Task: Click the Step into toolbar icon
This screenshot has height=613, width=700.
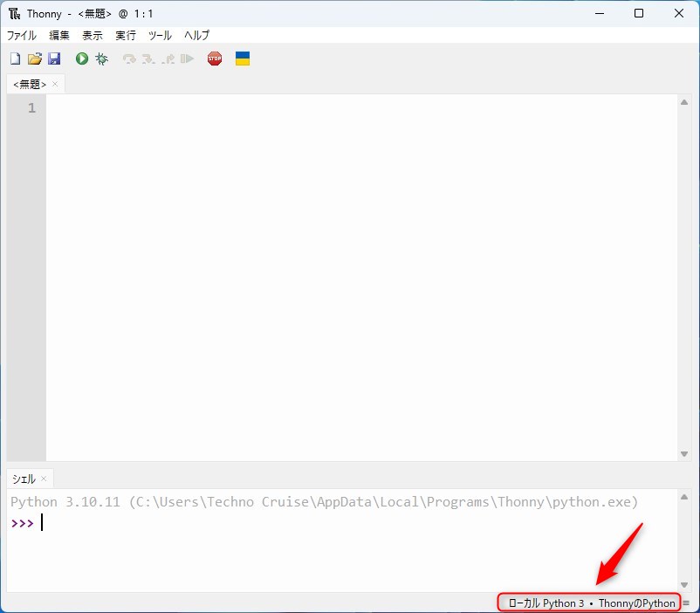Action: click(x=148, y=59)
